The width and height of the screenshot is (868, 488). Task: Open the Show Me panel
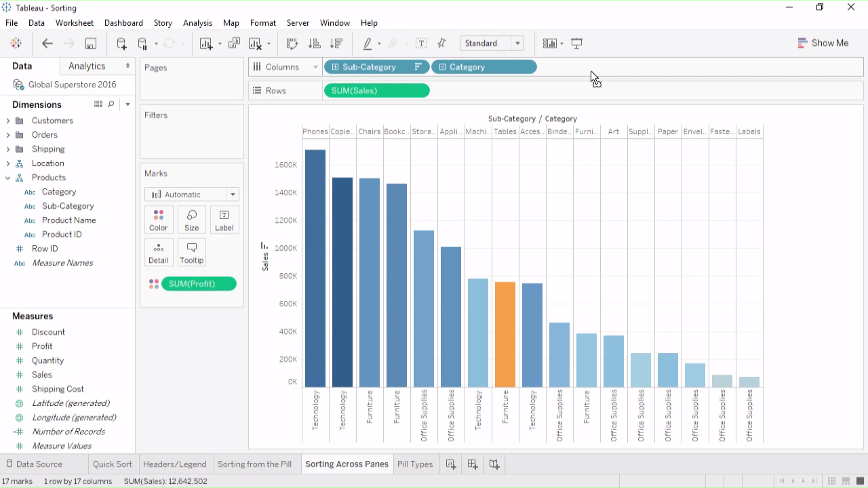point(823,43)
